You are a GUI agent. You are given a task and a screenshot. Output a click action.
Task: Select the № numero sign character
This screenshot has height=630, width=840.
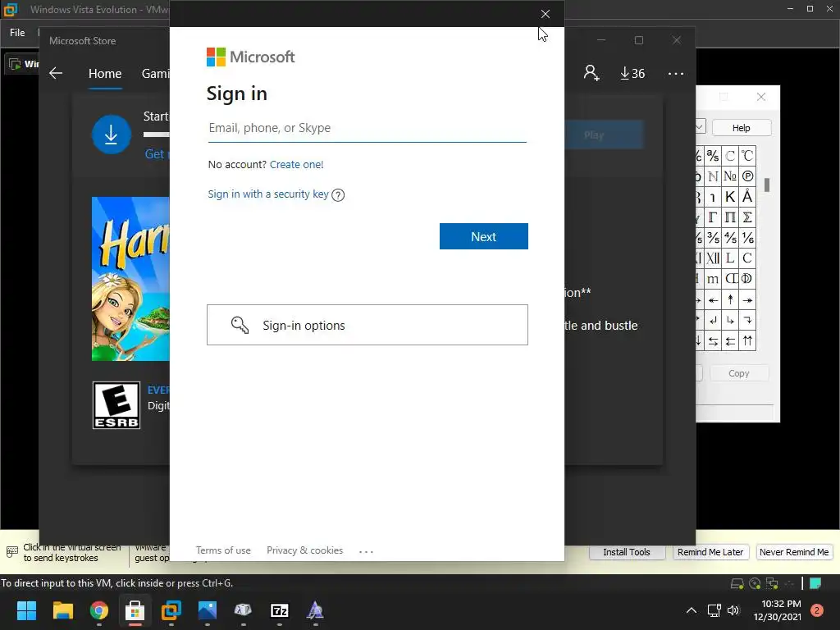coord(730,176)
